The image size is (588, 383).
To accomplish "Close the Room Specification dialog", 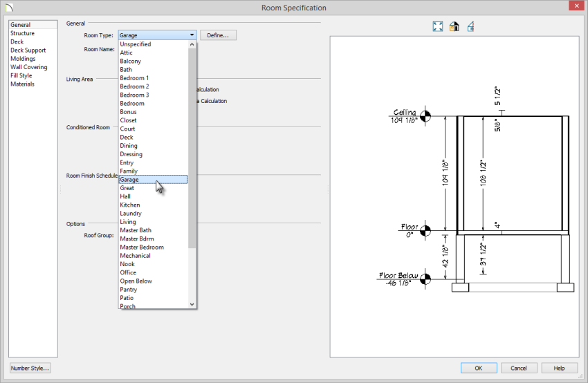I will 576,6.
